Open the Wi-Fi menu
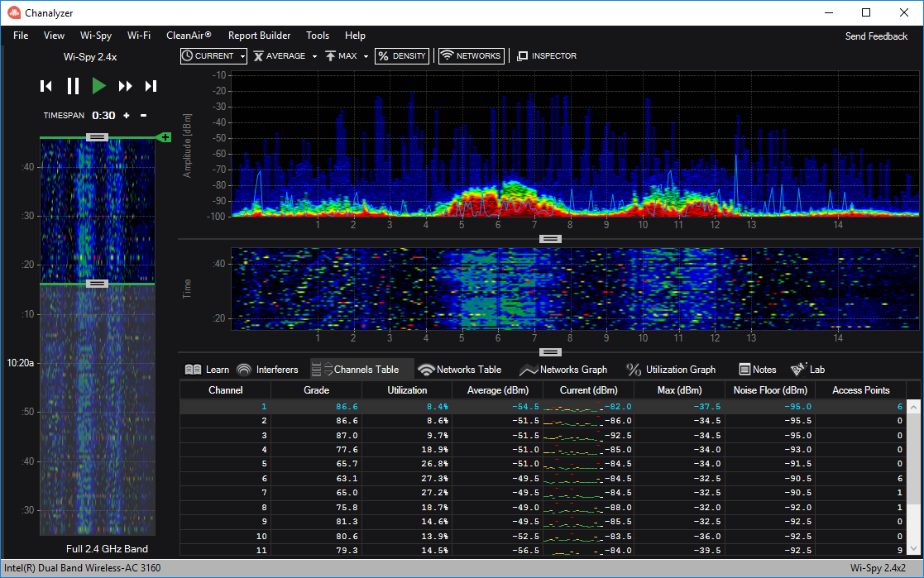This screenshot has height=578, width=924. 138,36
